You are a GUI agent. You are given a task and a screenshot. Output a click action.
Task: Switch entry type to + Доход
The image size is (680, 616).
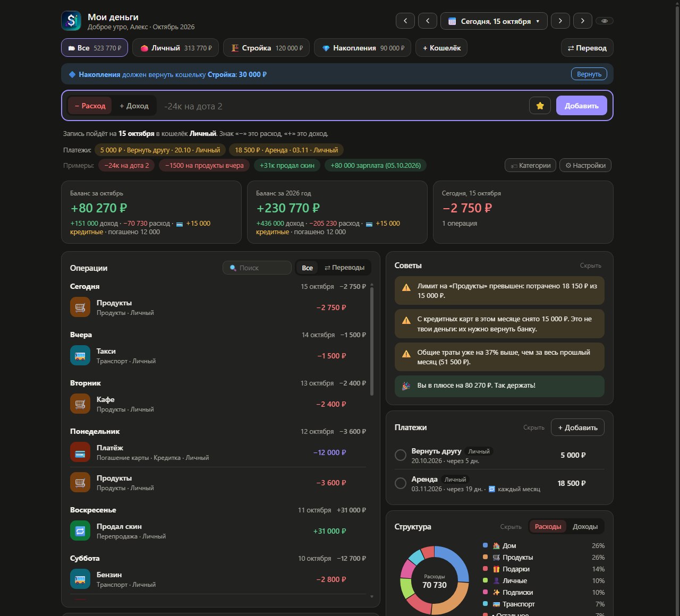pos(134,106)
